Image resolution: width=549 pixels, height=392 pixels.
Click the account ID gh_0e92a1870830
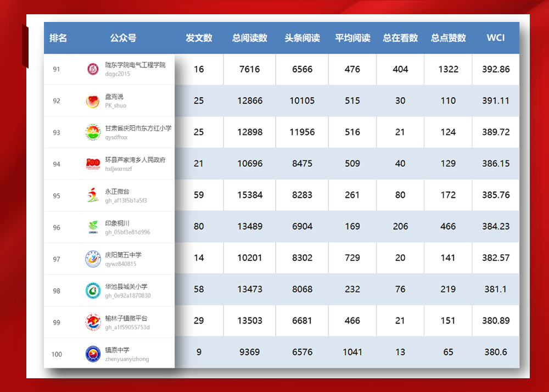tap(128, 295)
